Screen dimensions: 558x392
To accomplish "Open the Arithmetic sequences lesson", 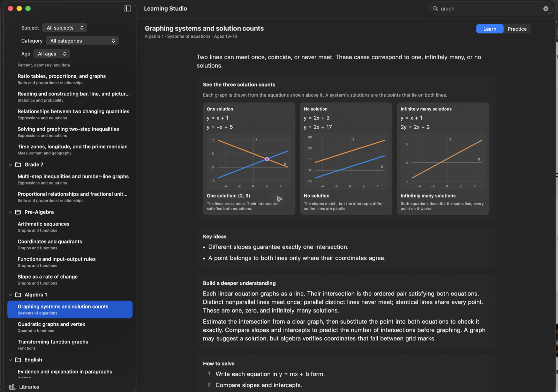I will (x=70, y=227).
